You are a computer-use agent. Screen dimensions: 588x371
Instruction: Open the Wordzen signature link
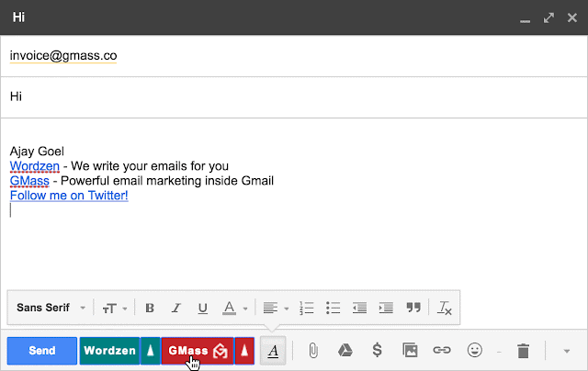tap(35, 165)
